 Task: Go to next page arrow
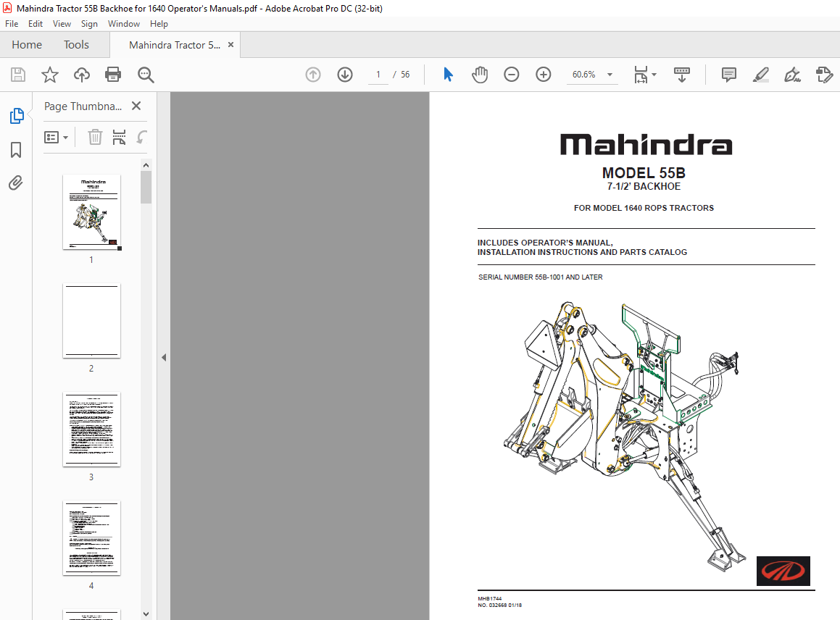click(345, 75)
